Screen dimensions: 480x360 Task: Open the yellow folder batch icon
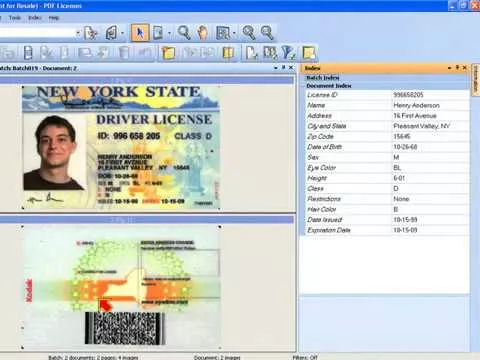(169, 53)
